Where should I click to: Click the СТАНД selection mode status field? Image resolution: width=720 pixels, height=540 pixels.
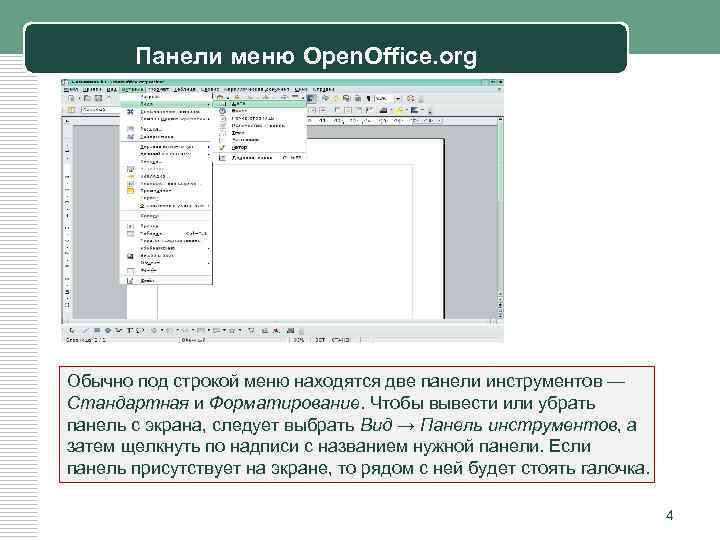coord(341,340)
